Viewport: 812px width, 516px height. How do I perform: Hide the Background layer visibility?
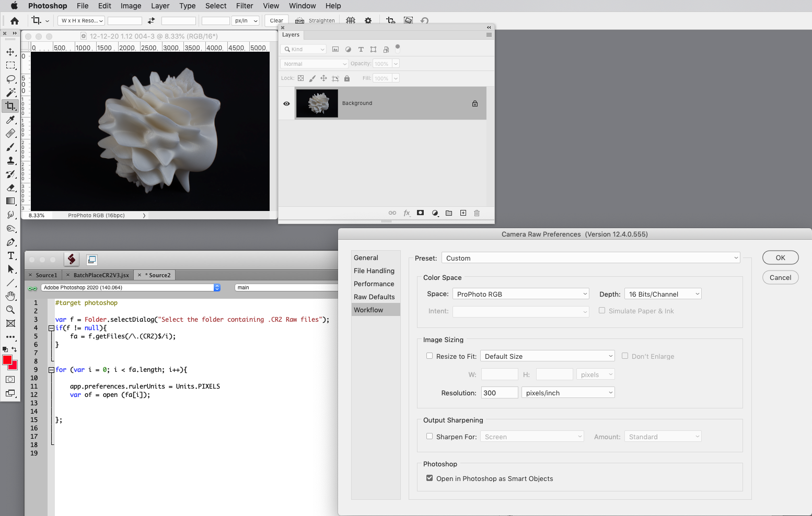tap(286, 103)
